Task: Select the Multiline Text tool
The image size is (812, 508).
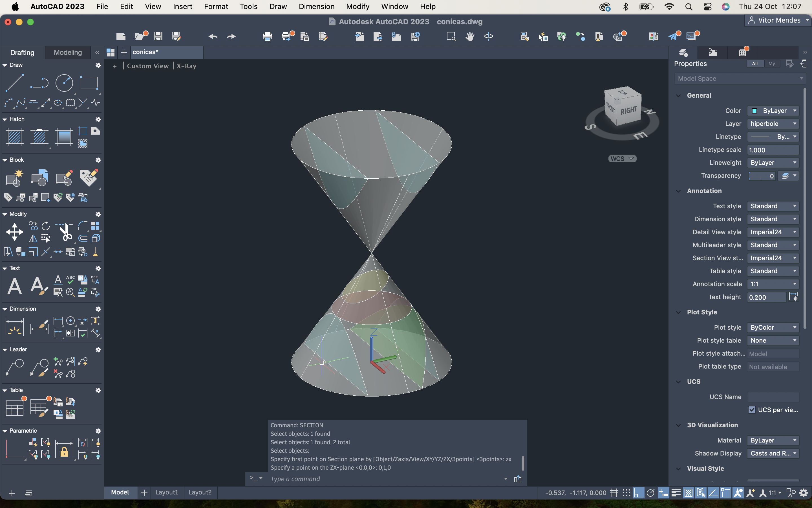Action: [14, 286]
